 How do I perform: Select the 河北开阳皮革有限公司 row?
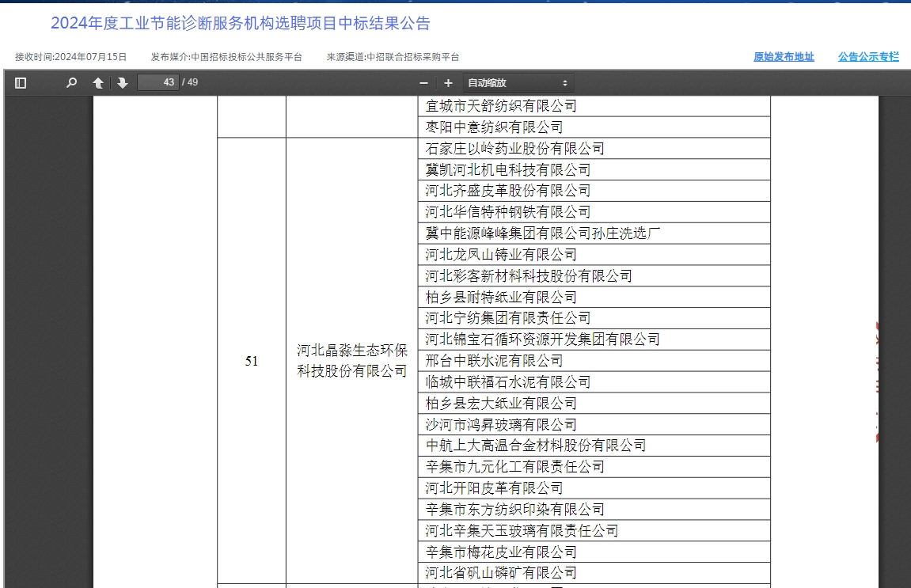[594, 488]
